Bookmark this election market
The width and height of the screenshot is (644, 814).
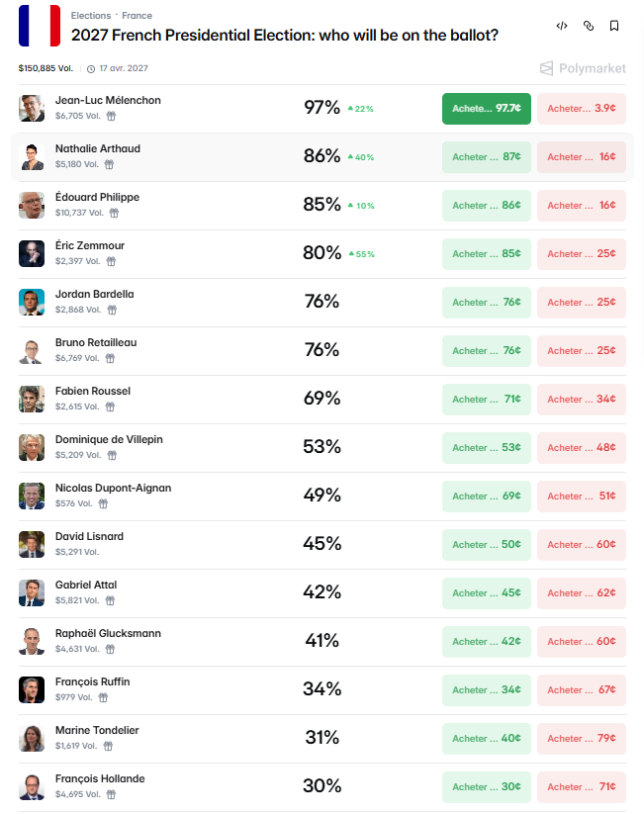(614, 26)
